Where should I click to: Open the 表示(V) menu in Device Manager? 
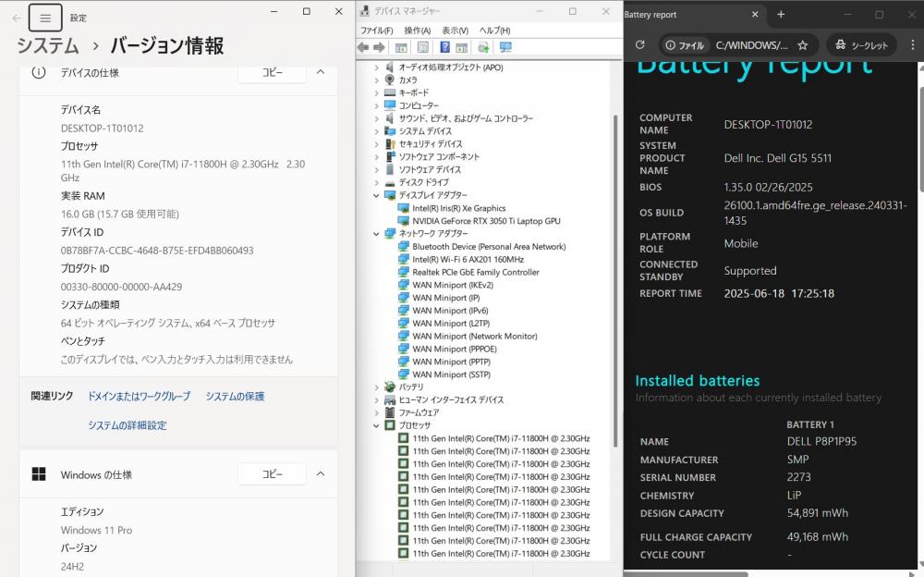tap(455, 31)
